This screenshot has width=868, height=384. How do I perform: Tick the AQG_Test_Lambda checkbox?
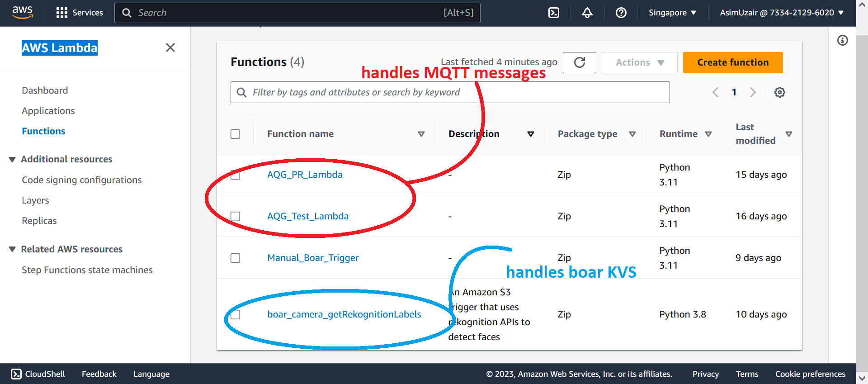[235, 216]
